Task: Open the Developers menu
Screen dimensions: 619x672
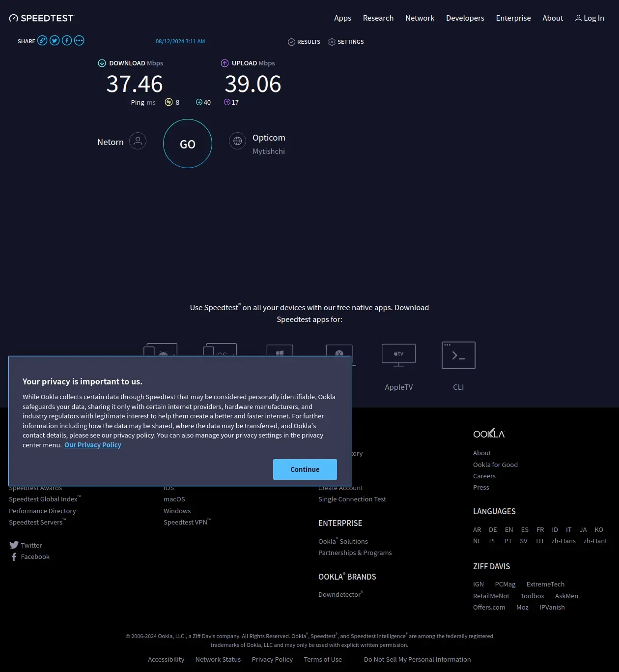Action: tap(465, 18)
